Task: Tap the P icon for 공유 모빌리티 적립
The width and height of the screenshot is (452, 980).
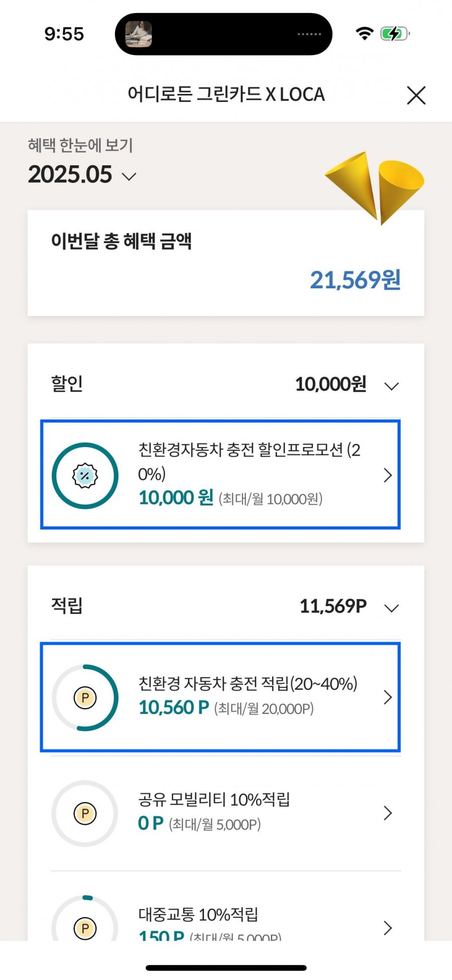Action: click(85, 813)
